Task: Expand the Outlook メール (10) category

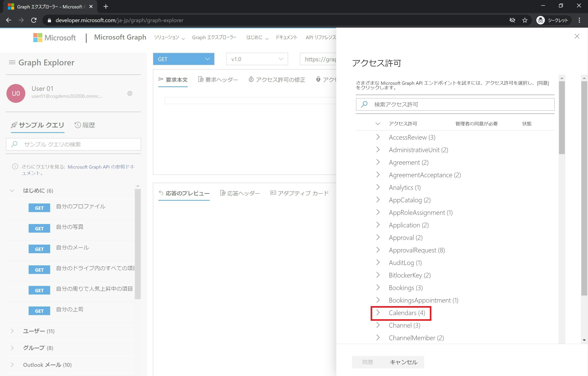Action: tap(12, 365)
